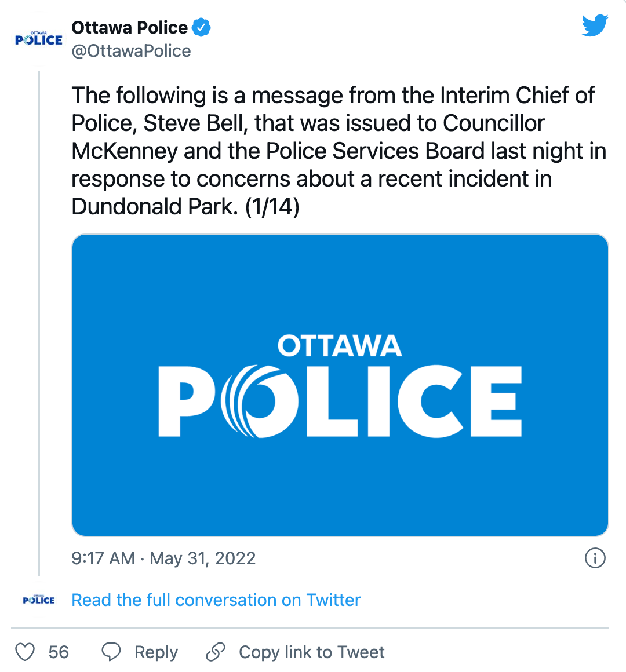Click the tweet text about Steve Bell

click(339, 151)
